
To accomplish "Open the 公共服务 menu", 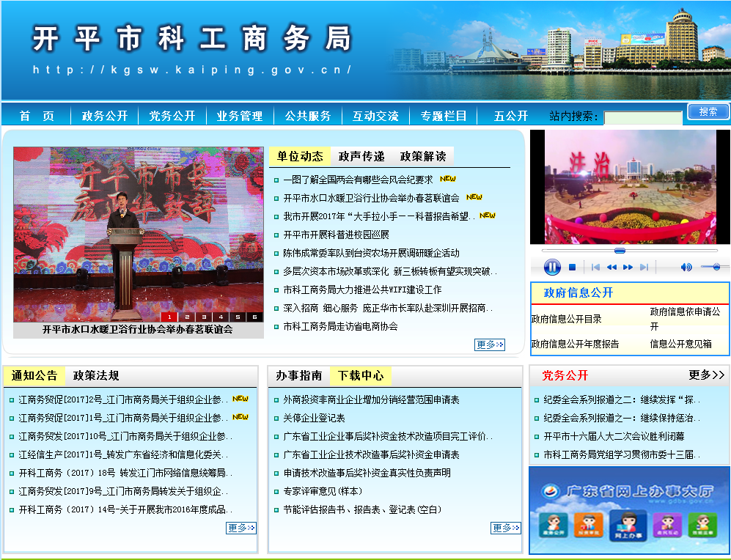I will click(x=308, y=116).
